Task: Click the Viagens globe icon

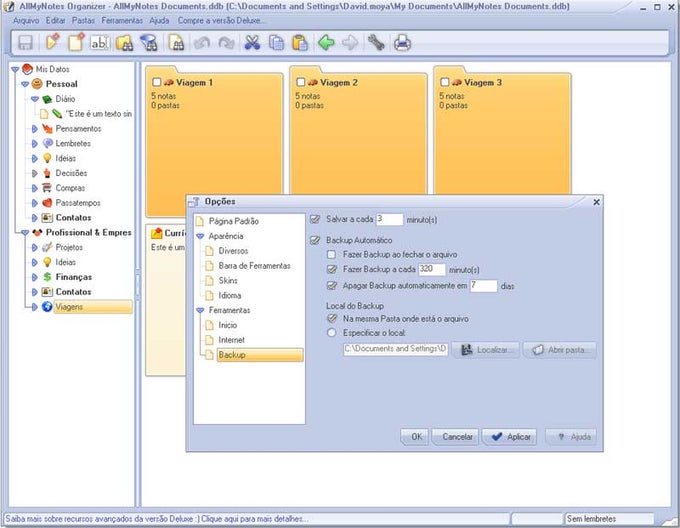Action: pos(47,307)
